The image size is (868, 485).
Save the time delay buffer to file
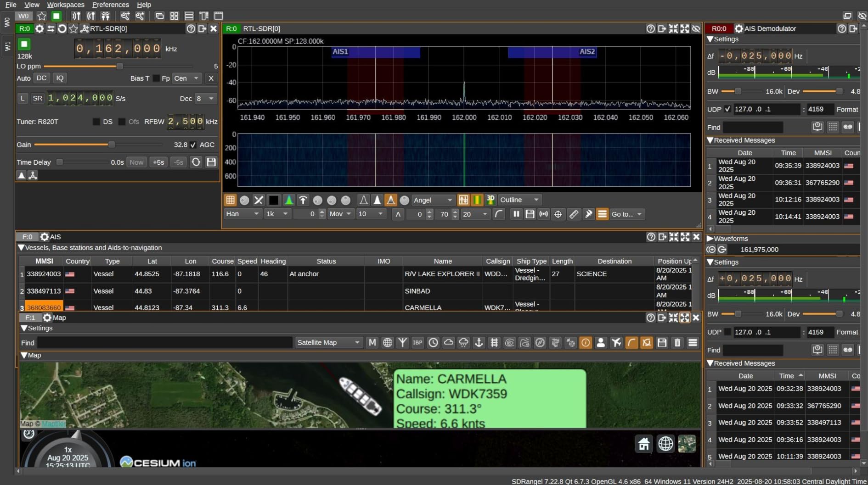[x=211, y=162]
